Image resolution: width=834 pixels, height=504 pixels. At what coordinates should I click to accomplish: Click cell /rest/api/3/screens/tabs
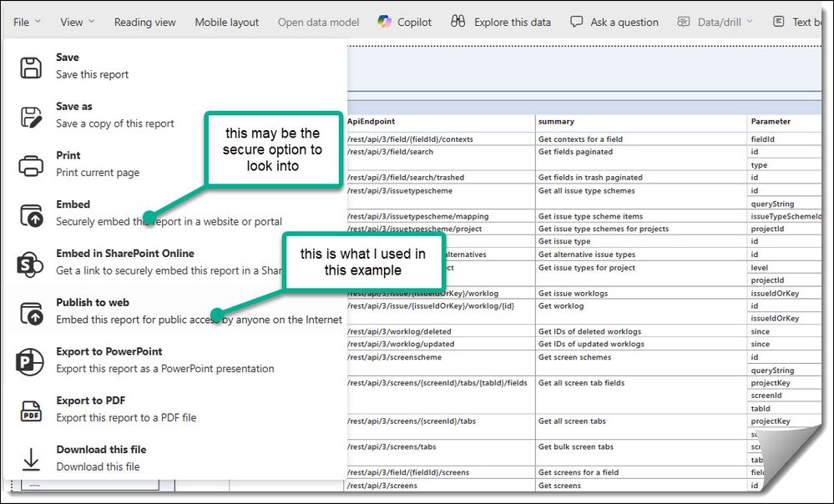pyautogui.click(x=441, y=453)
